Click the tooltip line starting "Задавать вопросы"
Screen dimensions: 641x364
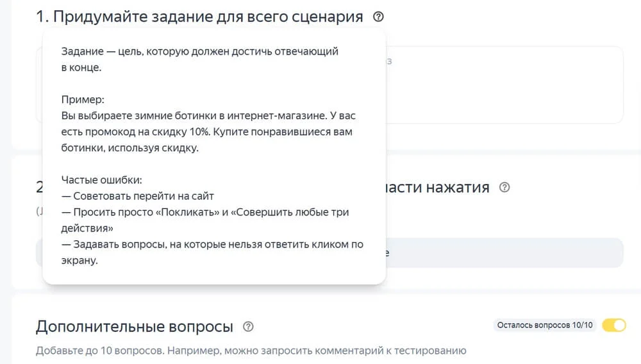click(212, 244)
